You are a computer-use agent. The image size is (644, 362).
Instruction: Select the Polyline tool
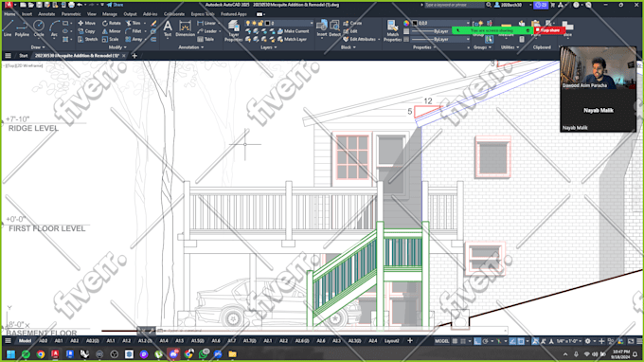[22, 28]
